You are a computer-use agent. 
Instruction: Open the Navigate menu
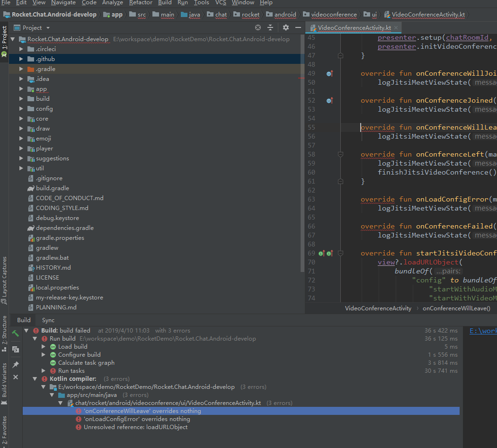(63, 3)
